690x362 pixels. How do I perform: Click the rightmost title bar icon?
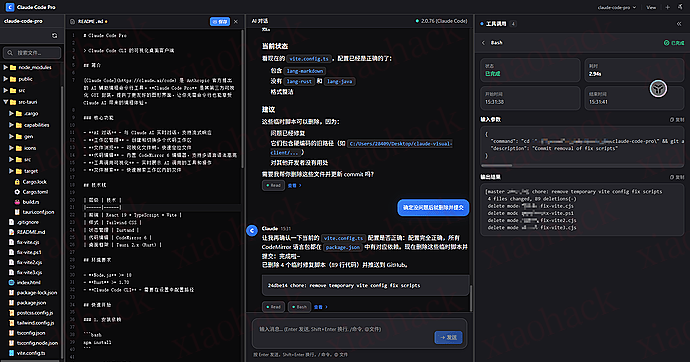pos(680,7)
